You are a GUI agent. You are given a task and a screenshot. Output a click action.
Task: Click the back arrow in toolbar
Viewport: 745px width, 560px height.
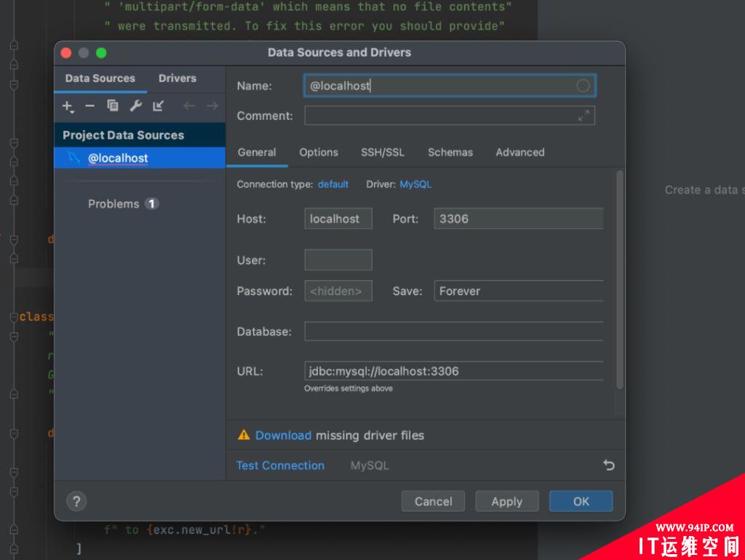pyautogui.click(x=189, y=105)
